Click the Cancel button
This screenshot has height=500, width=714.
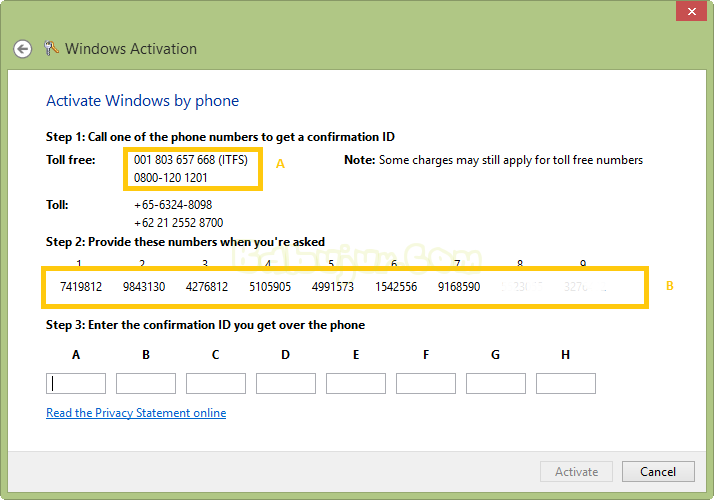tap(658, 472)
